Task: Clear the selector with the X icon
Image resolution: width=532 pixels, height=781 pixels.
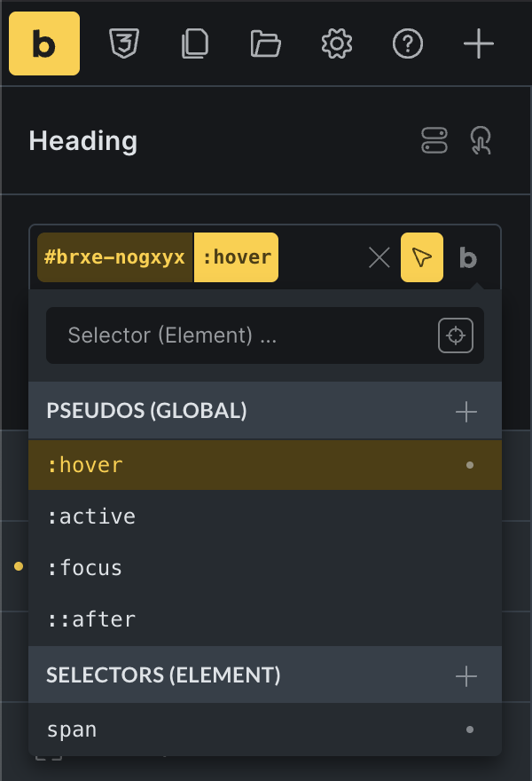Action: point(379,258)
